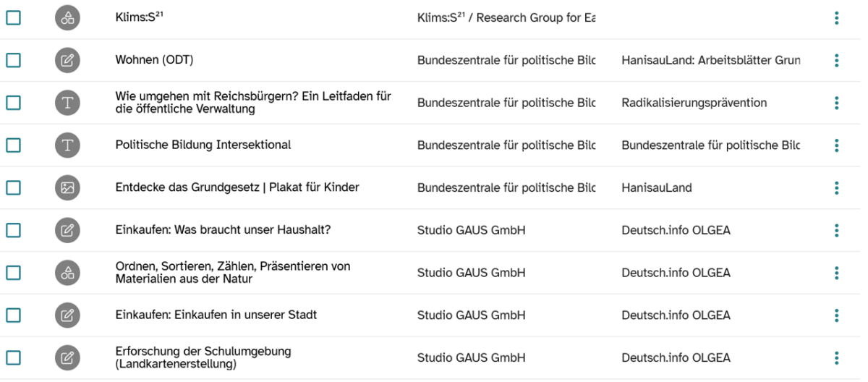Tick the checkbox for Wohnen (ODT)
Image resolution: width=868 pixels, height=382 pixels.
click(14, 61)
